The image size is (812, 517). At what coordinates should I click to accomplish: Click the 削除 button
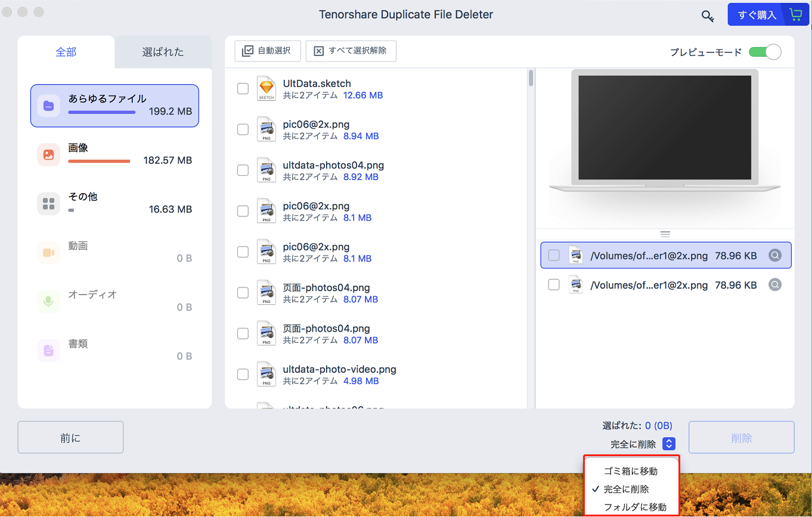click(x=742, y=438)
